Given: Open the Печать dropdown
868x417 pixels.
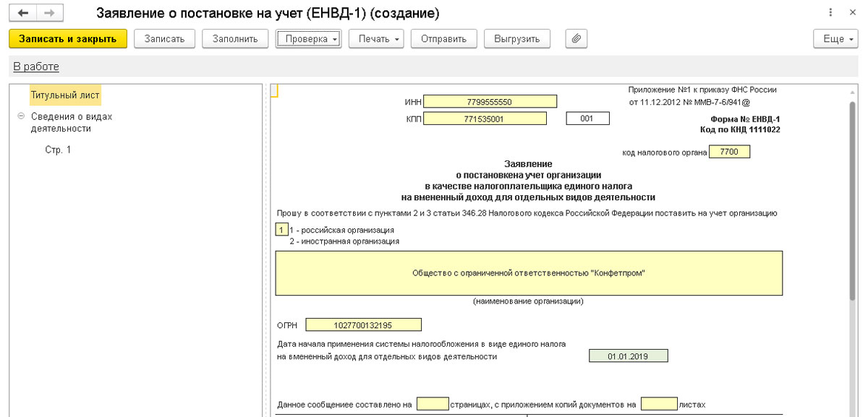Looking at the screenshot, I should pos(376,38).
